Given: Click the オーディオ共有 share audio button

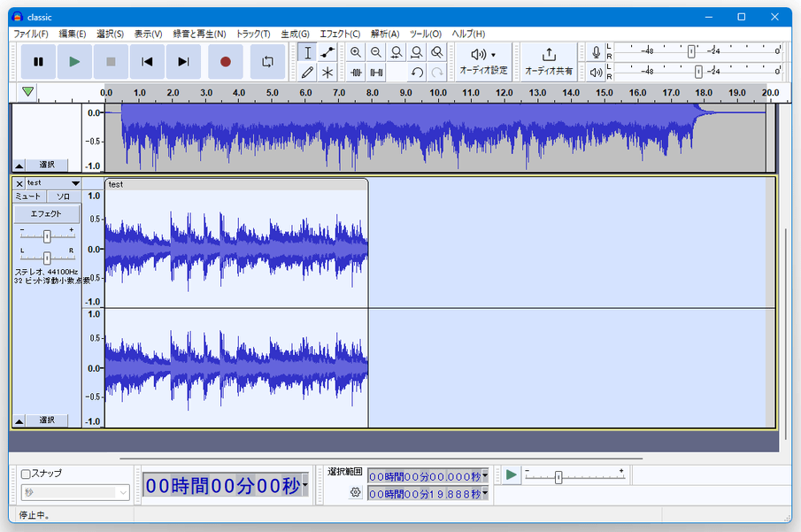Looking at the screenshot, I should tap(549, 62).
